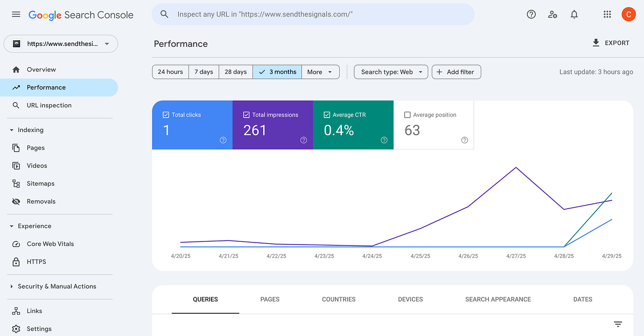This screenshot has height=336, width=644.
Task: Open the Search type: Web dropdown
Action: (391, 72)
